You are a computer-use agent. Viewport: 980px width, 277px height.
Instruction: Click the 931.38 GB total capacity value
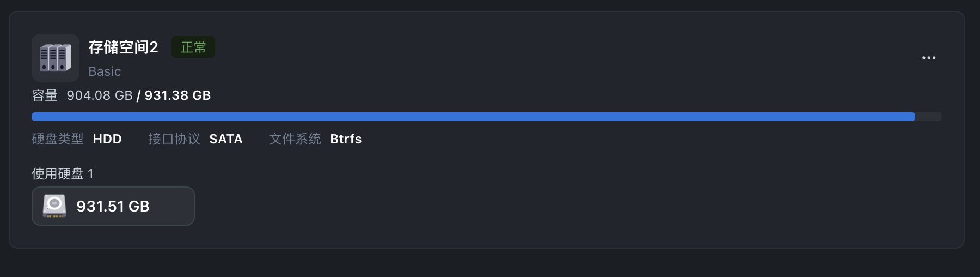(x=177, y=95)
